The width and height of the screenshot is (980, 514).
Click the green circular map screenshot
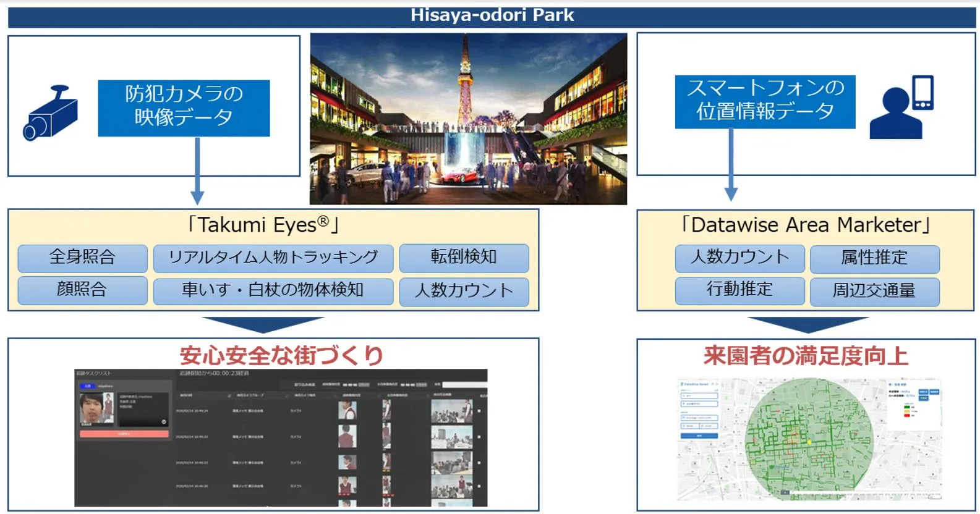click(x=809, y=439)
